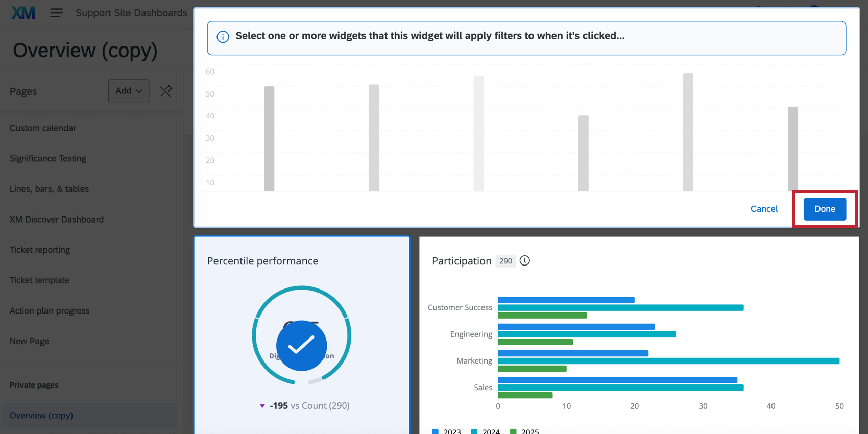Go to Lines, bars, & tables page
The height and width of the screenshot is (434, 868).
[x=49, y=189]
